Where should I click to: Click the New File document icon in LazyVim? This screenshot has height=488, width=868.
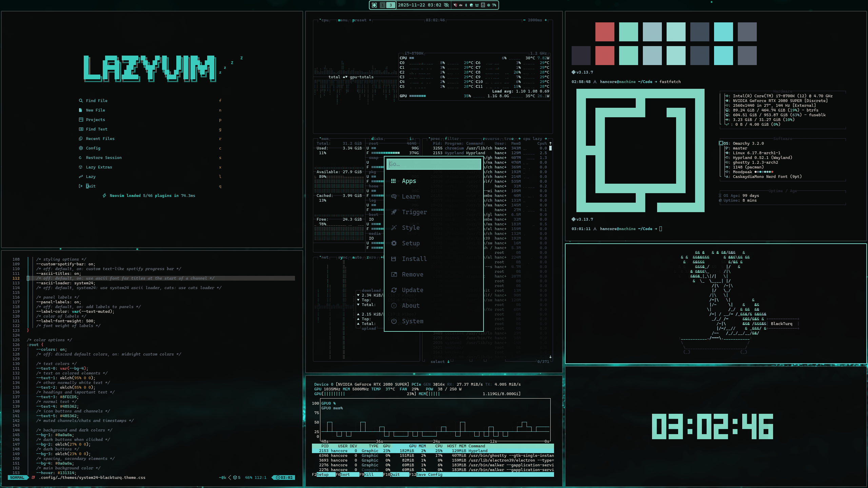point(81,110)
